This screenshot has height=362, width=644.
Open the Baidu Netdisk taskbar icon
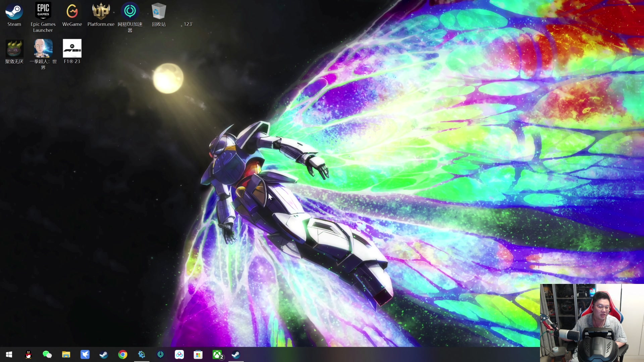coord(179,355)
